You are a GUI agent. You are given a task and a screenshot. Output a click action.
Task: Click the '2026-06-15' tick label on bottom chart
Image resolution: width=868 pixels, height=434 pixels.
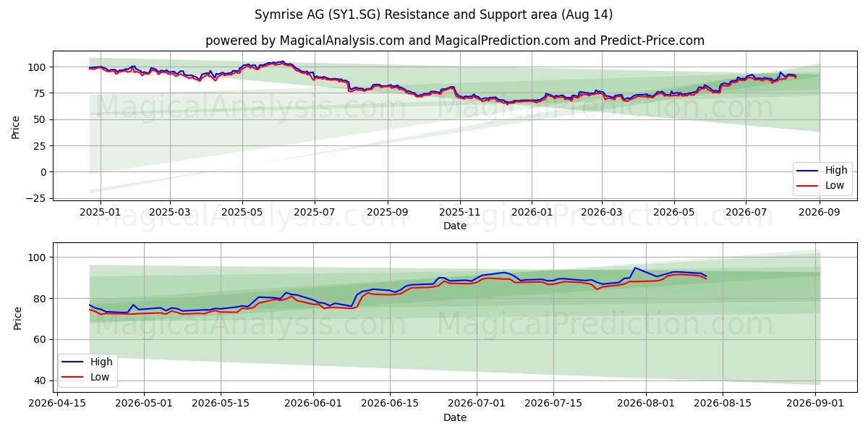pos(390,404)
